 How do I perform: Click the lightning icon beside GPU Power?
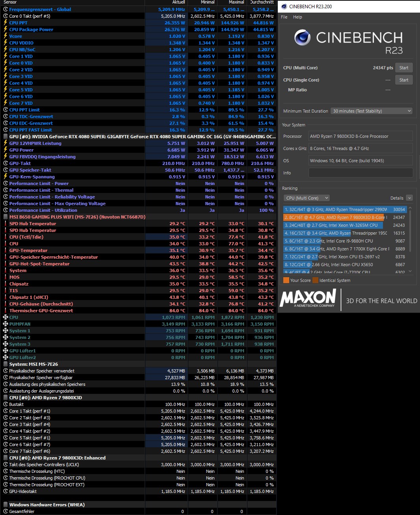coord(5,150)
